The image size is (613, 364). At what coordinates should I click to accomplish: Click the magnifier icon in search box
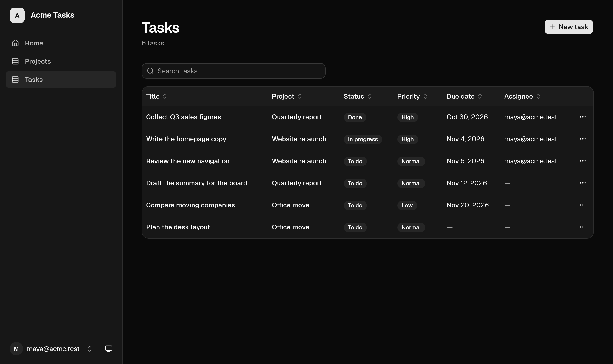point(150,71)
